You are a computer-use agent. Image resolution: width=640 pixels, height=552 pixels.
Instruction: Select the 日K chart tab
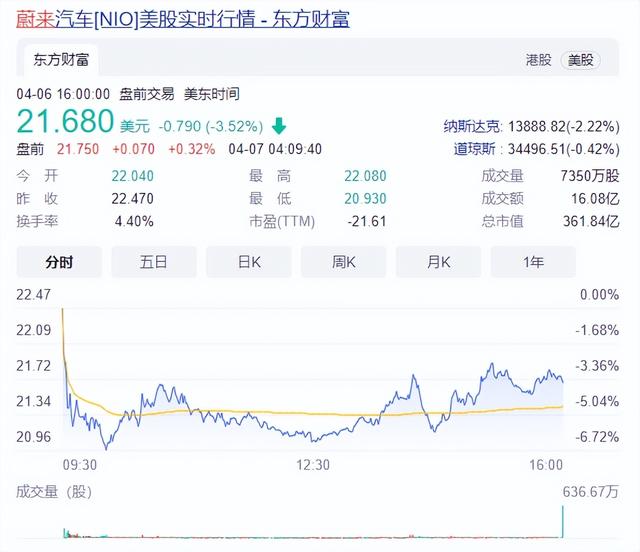(x=249, y=262)
